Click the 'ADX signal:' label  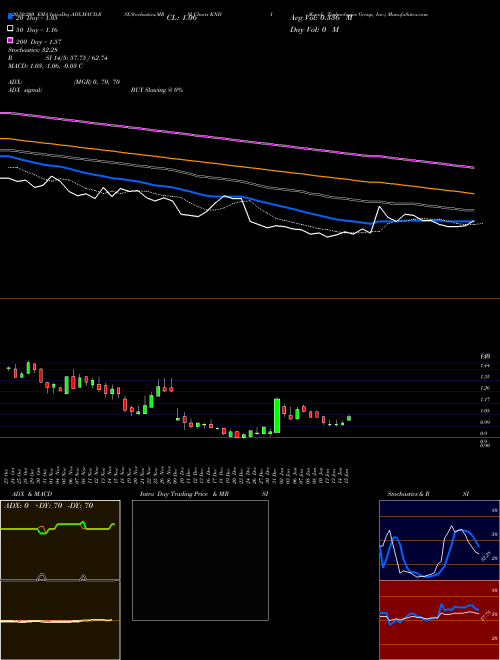tap(24, 90)
